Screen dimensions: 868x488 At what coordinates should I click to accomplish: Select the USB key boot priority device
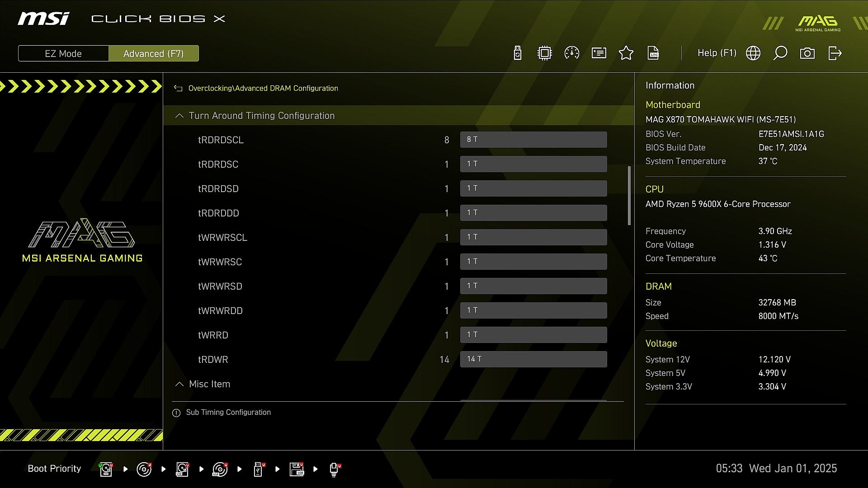coord(259,469)
